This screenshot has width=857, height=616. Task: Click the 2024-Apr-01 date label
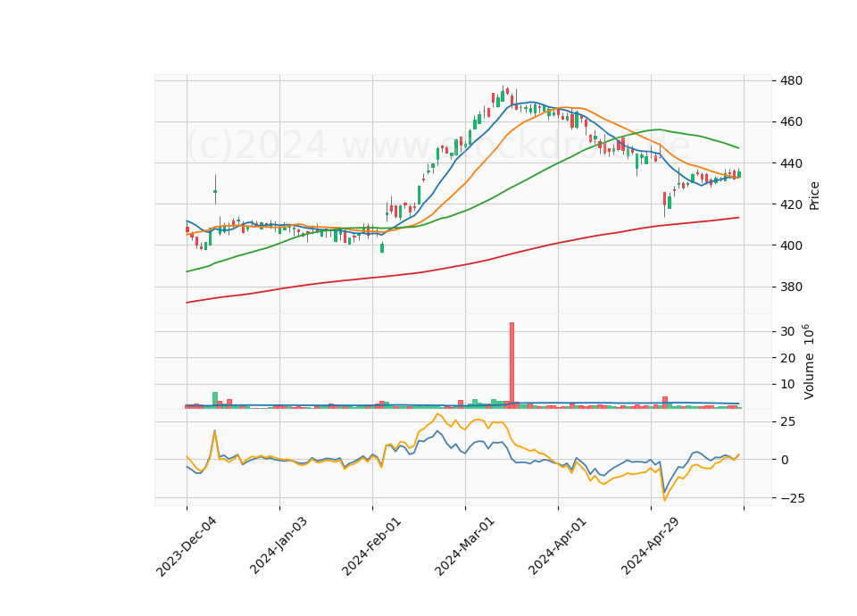557,545
